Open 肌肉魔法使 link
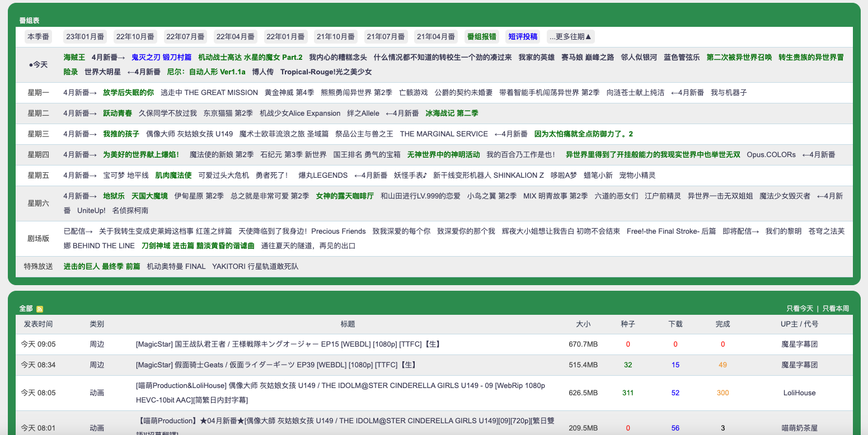The image size is (868, 435). point(173,176)
